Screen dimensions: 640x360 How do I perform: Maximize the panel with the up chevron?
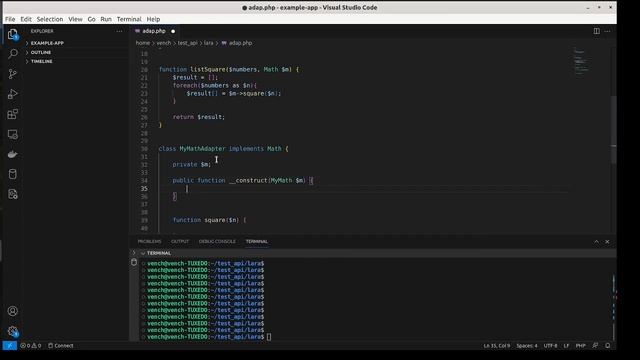596,242
